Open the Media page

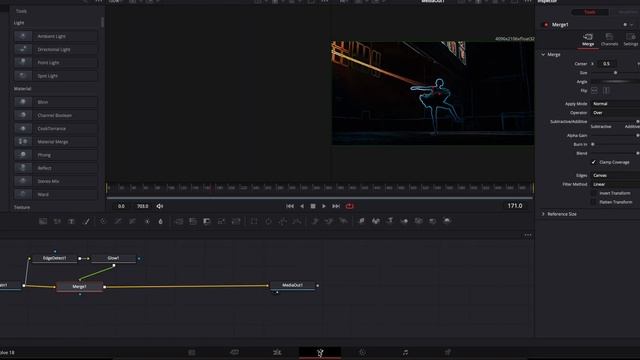click(x=192, y=352)
